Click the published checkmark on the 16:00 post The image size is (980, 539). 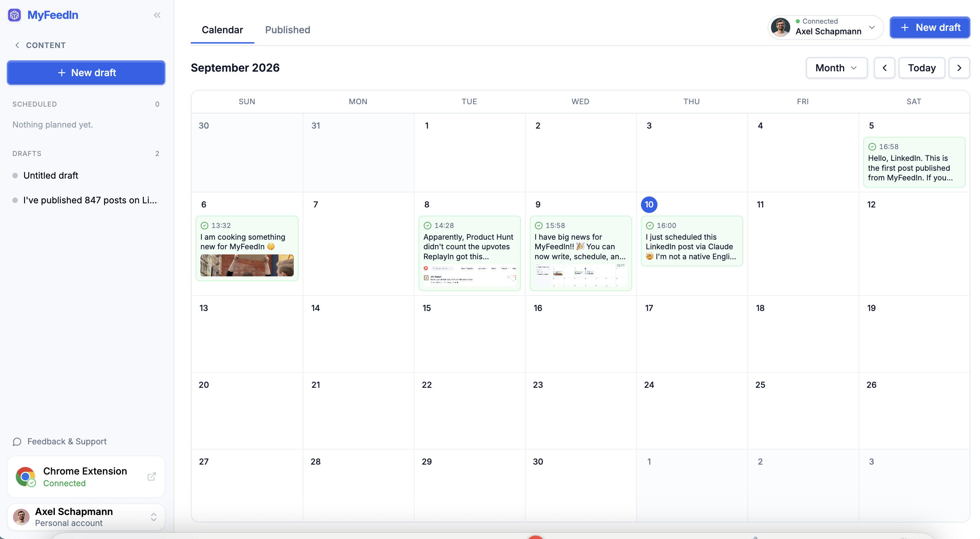tap(650, 226)
